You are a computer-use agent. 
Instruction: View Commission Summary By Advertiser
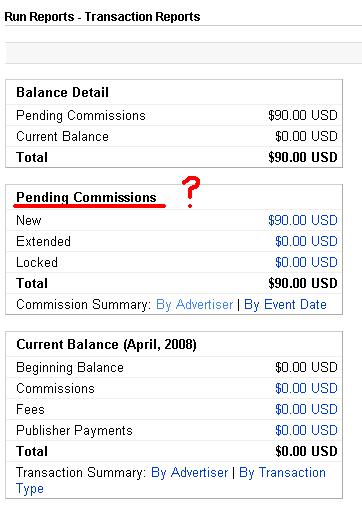194,304
